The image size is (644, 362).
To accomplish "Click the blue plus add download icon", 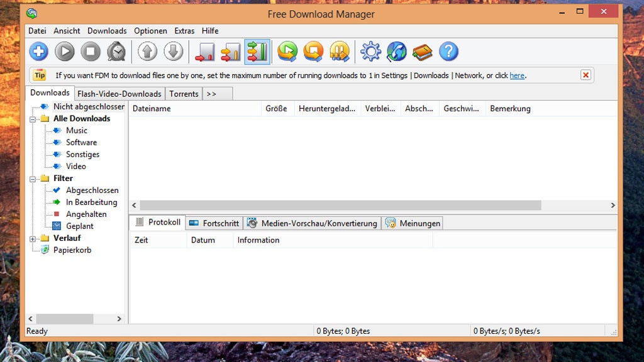I will 38,52.
